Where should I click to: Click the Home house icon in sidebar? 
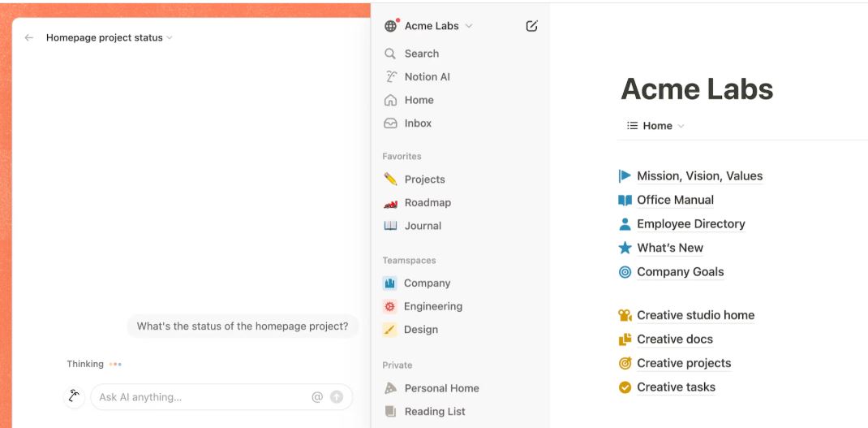(391, 101)
